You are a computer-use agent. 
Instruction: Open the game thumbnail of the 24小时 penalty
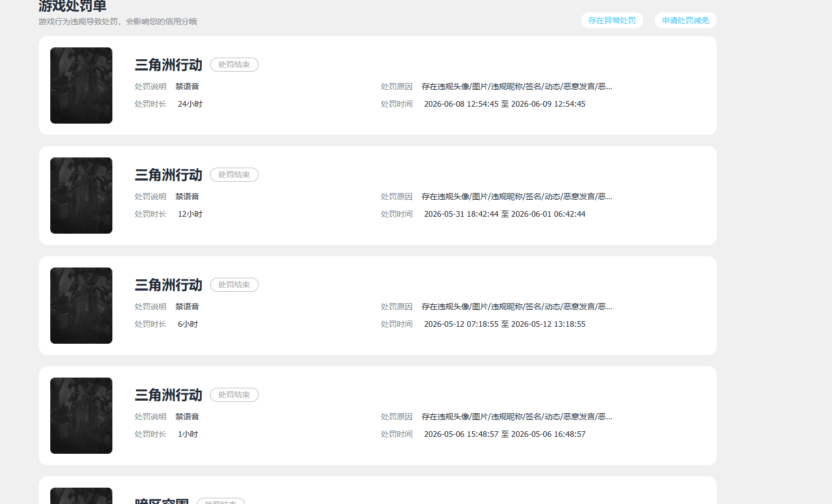click(81, 85)
